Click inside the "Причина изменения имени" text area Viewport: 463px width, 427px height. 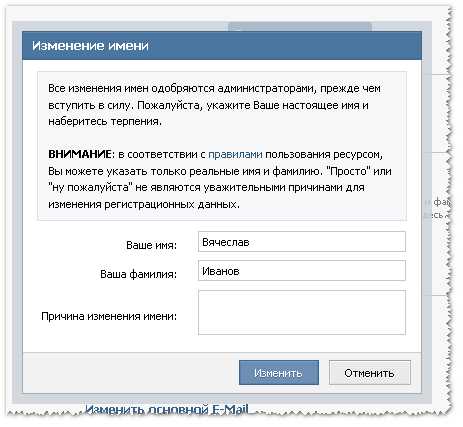(302, 312)
